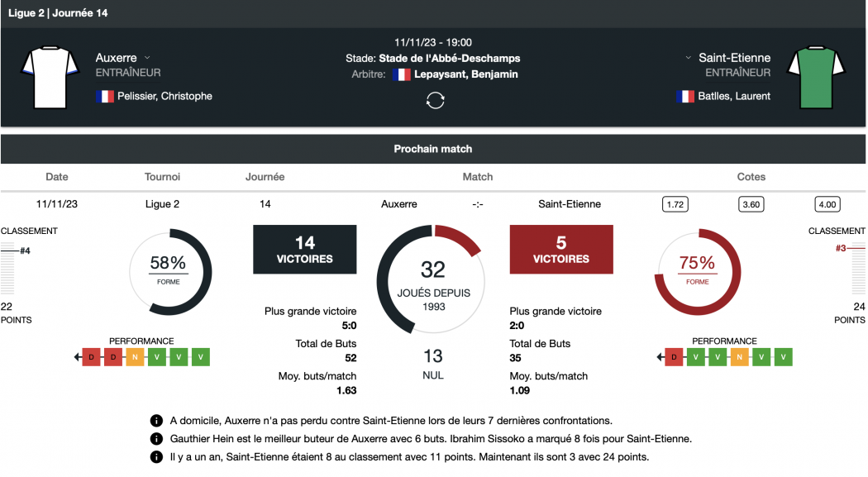Click Saint-Etienne's 2:0 biggest win score
The width and height of the screenshot is (868, 477).
point(517,326)
